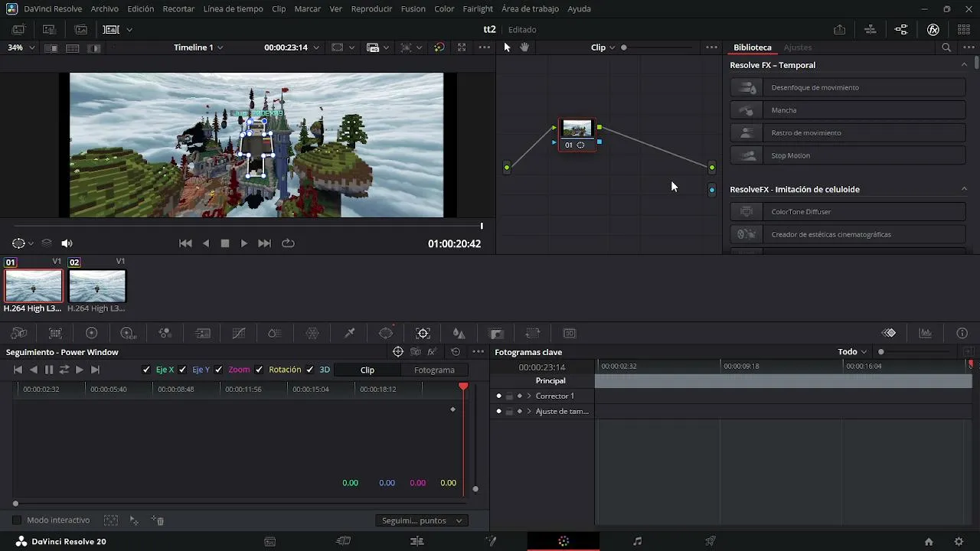Open the Fusion menu

click(413, 9)
